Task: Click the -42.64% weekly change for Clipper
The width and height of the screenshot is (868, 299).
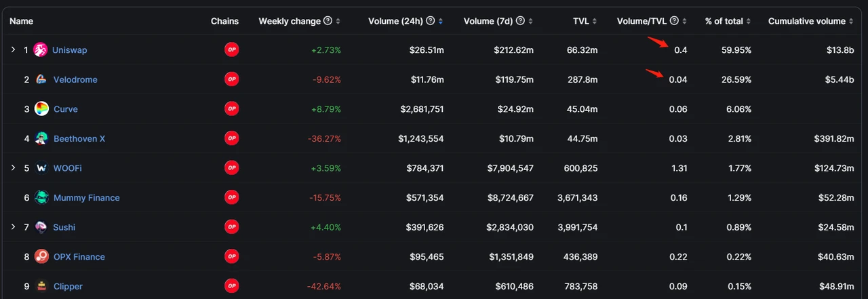Action: point(324,286)
